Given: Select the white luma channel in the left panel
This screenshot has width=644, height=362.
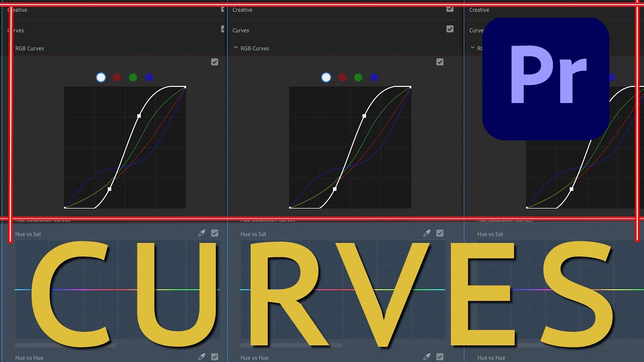Looking at the screenshot, I should click(x=101, y=77).
